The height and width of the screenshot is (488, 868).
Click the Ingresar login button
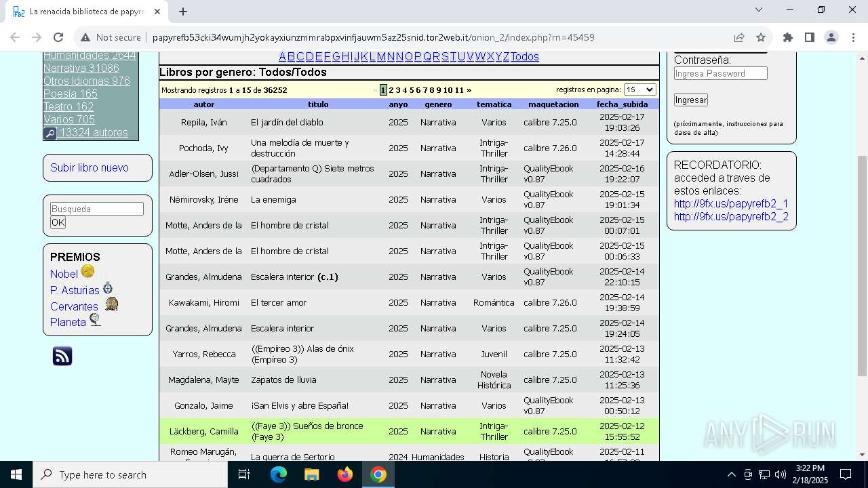pos(691,100)
